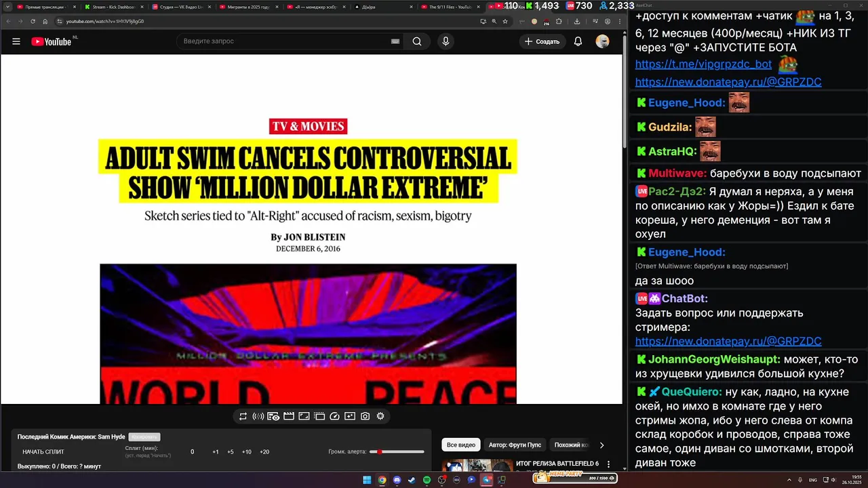Viewport: 868px width, 488px height.
Task: Add +10 minutes to split
Action: click(x=247, y=451)
